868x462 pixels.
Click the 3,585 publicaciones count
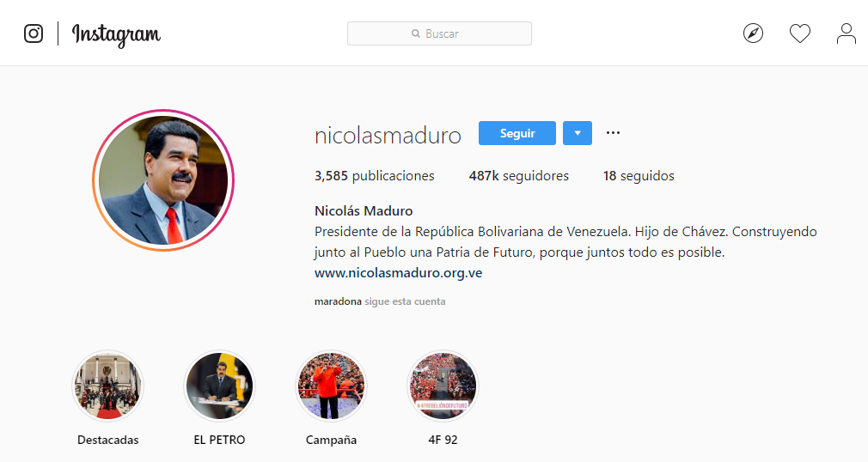pyautogui.click(x=374, y=176)
